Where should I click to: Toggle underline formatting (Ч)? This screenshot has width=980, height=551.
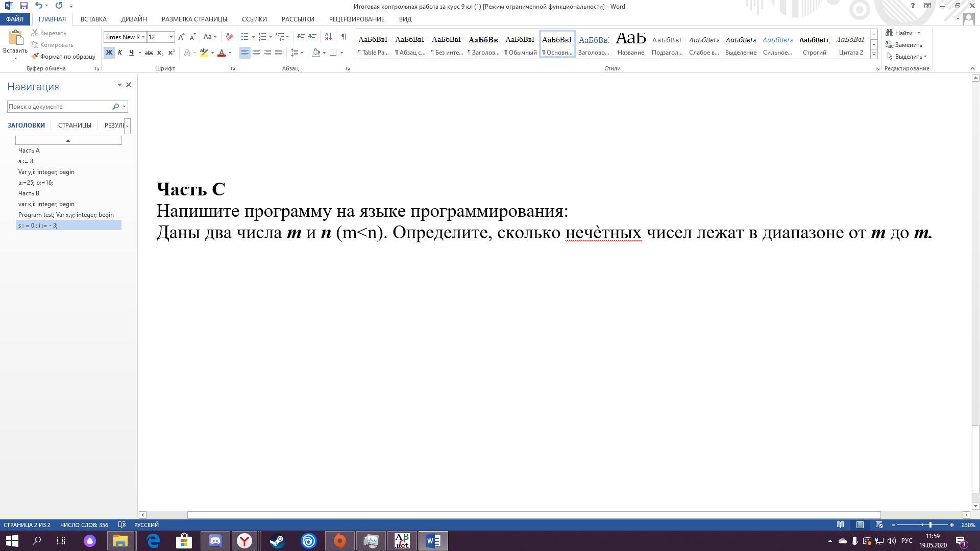(131, 53)
